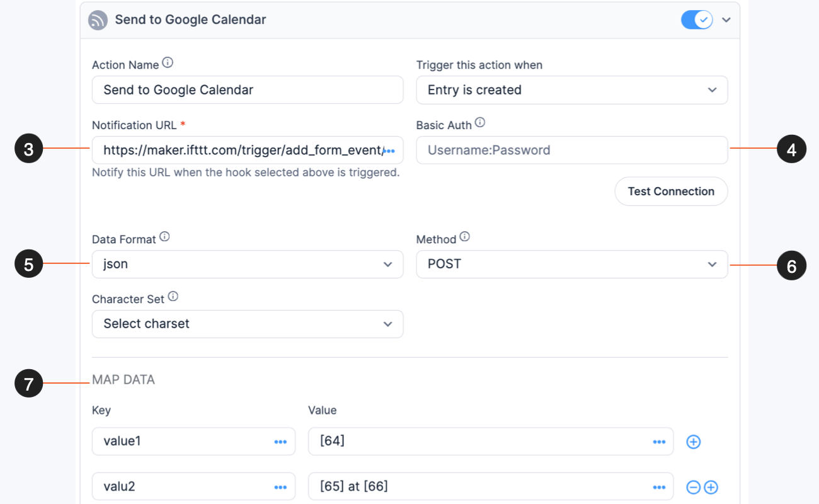Open the Select charset dropdown
Image resolution: width=819 pixels, height=504 pixels.
pyautogui.click(x=248, y=324)
